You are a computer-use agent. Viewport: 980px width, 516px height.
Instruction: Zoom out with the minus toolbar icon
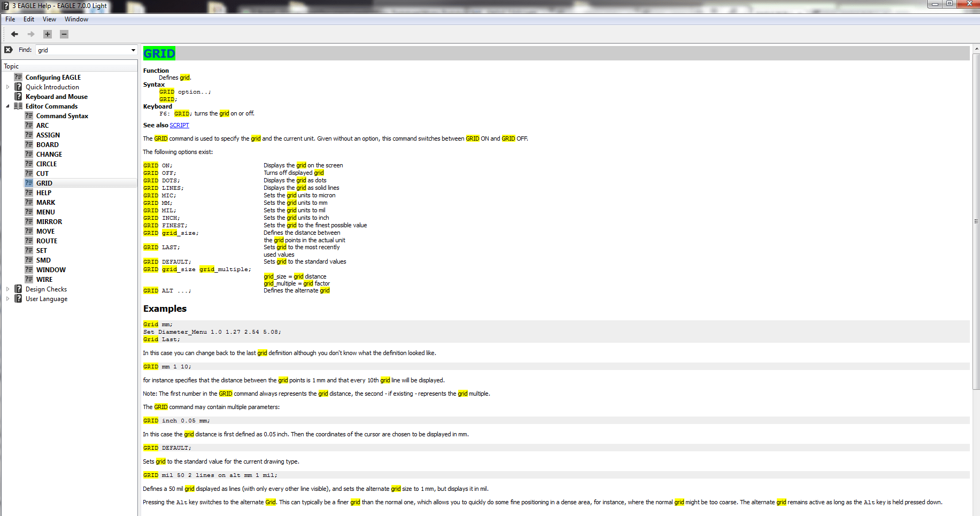(64, 34)
